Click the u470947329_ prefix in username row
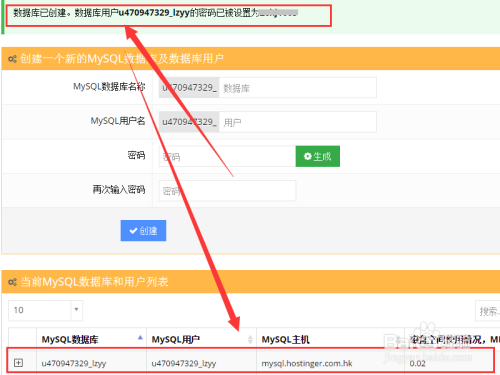The width and height of the screenshot is (500, 375). [x=189, y=122]
